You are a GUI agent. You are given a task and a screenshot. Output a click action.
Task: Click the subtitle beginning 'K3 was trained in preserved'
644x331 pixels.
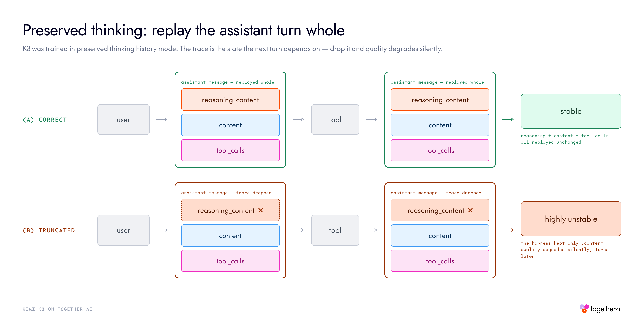[x=232, y=49]
